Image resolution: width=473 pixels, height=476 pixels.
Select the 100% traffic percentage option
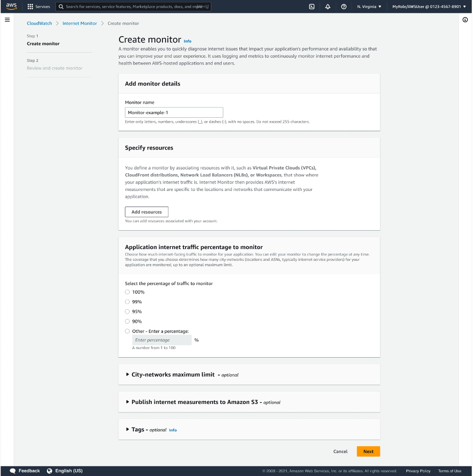point(127,292)
